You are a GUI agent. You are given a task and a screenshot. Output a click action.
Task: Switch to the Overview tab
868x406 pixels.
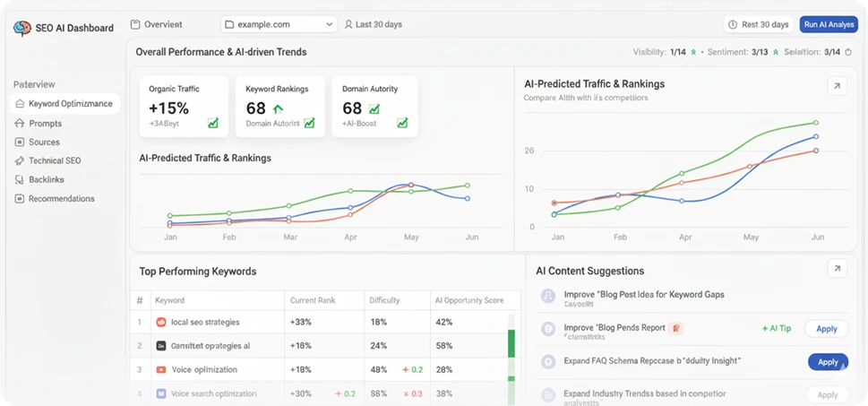(x=157, y=24)
